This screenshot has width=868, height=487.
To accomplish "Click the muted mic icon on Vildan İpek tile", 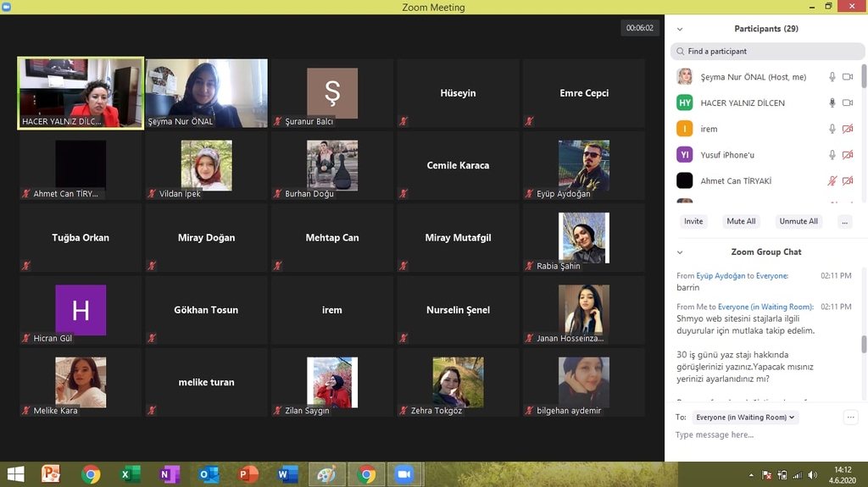I will pyautogui.click(x=152, y=194).
